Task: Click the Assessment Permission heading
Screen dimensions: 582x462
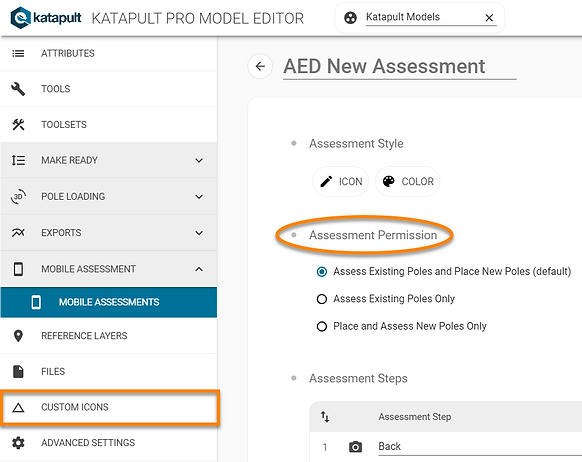Action: pos(373,235)
